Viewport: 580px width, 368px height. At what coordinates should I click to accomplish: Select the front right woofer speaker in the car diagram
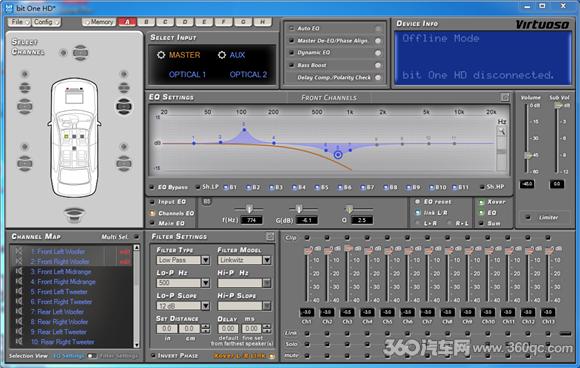pyautogui.click(x=124, y=106)
